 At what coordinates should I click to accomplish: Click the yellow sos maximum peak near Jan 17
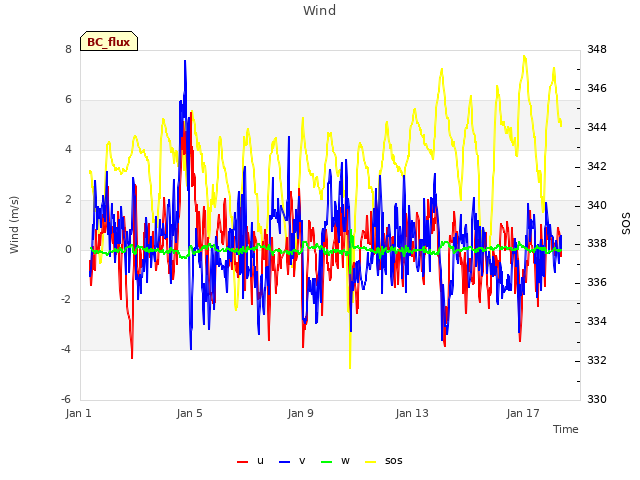(524, 56)
